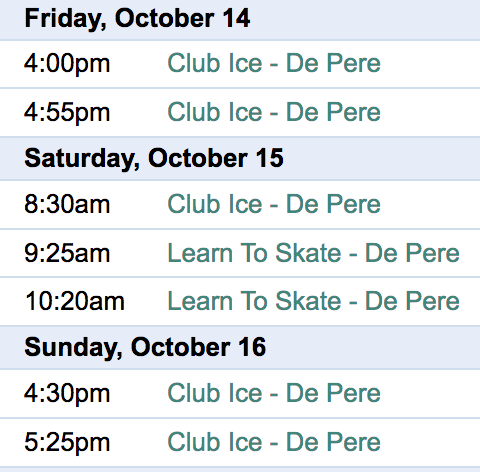
Task: Open Friday 4:55pm Club Ice - De Pere link
Action: (274, 112)
